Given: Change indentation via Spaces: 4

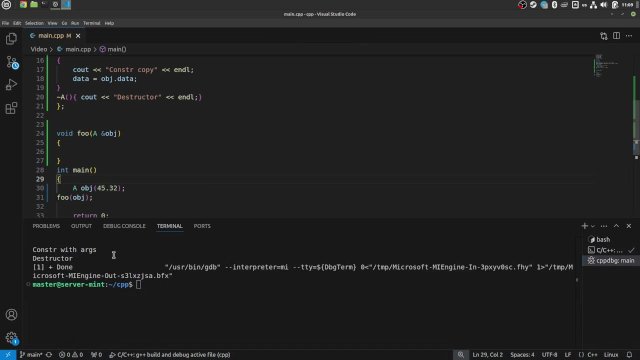Looking at the screenshot, I should coord(522,355).
